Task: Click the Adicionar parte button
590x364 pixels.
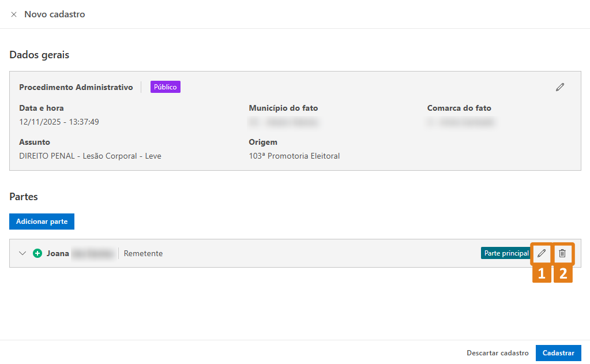Action: (x=42, y=222)
